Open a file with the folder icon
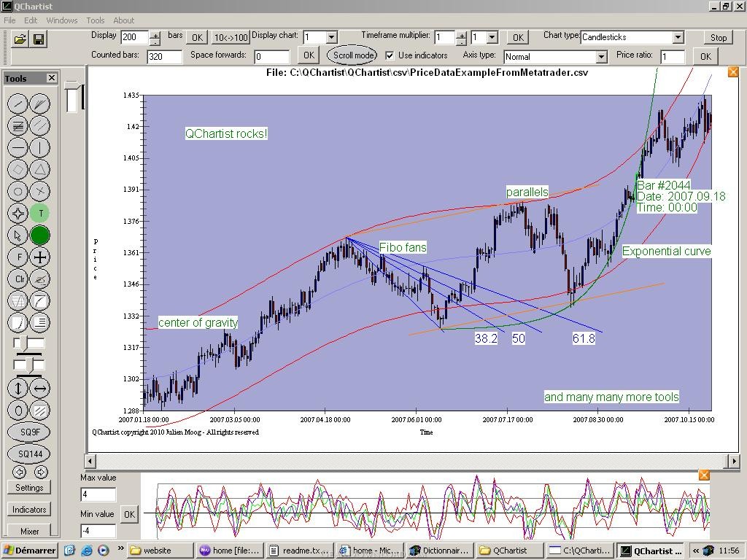 [20, 39]
